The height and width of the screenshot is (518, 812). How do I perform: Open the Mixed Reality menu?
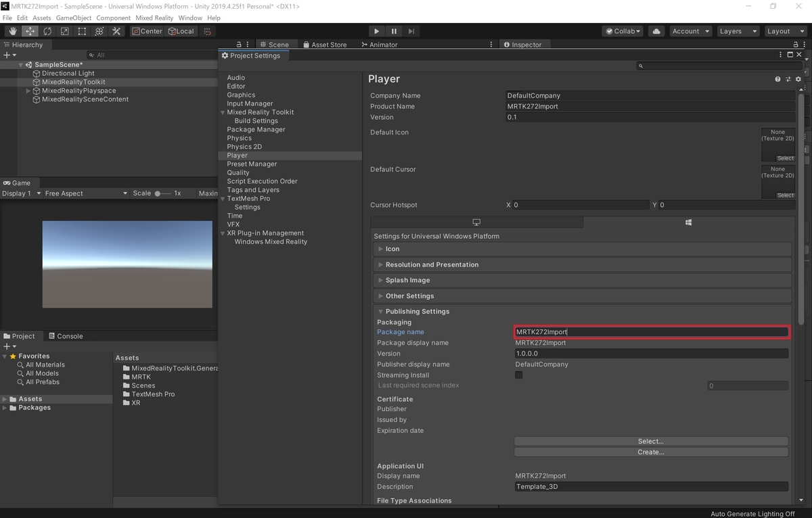(153, 18)
